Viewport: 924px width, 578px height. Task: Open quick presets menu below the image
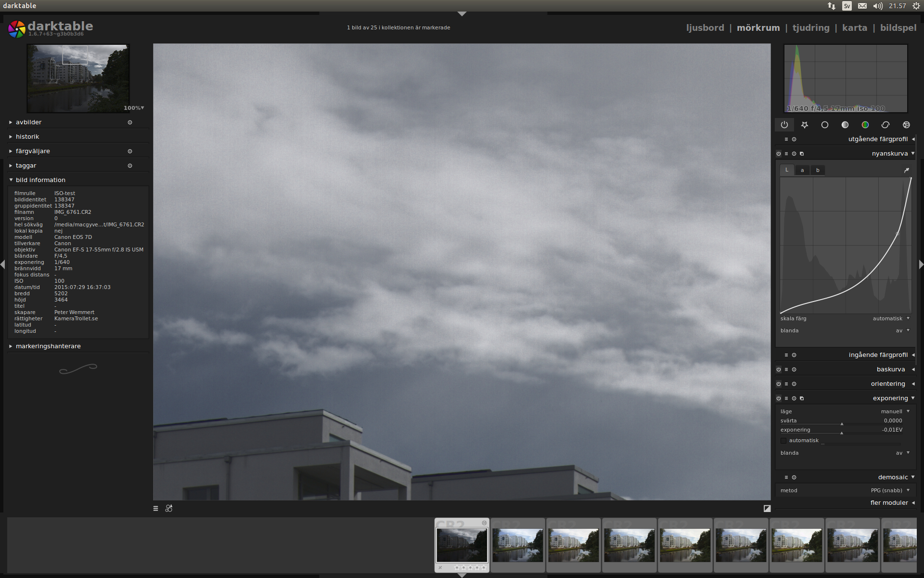(x=155, y=508)
